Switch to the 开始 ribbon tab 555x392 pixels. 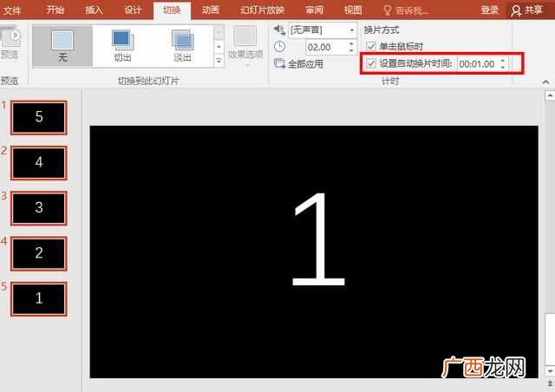click(x=55, y=10)
